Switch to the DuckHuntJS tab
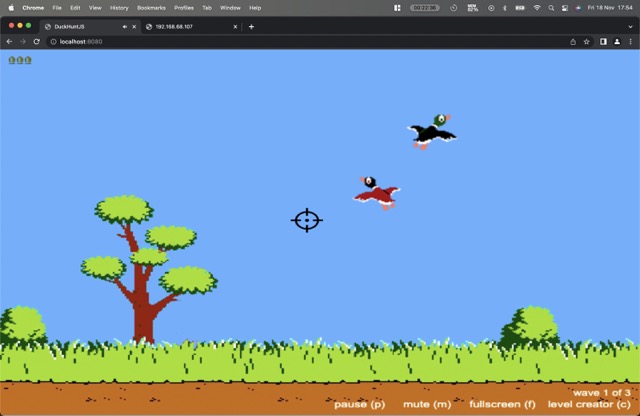Screen dimensions: 640x416 pyautogui.click(x=90, y=27)
